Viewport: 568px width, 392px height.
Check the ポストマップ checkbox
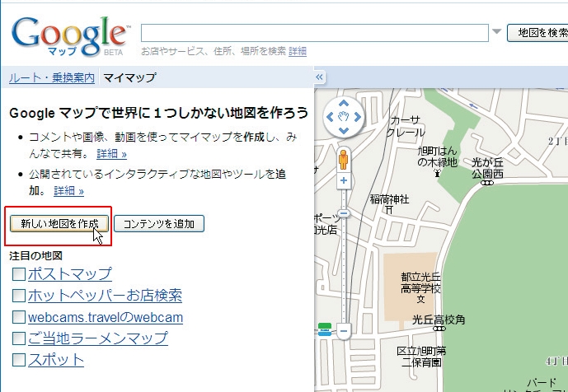(x=19, y=274)
